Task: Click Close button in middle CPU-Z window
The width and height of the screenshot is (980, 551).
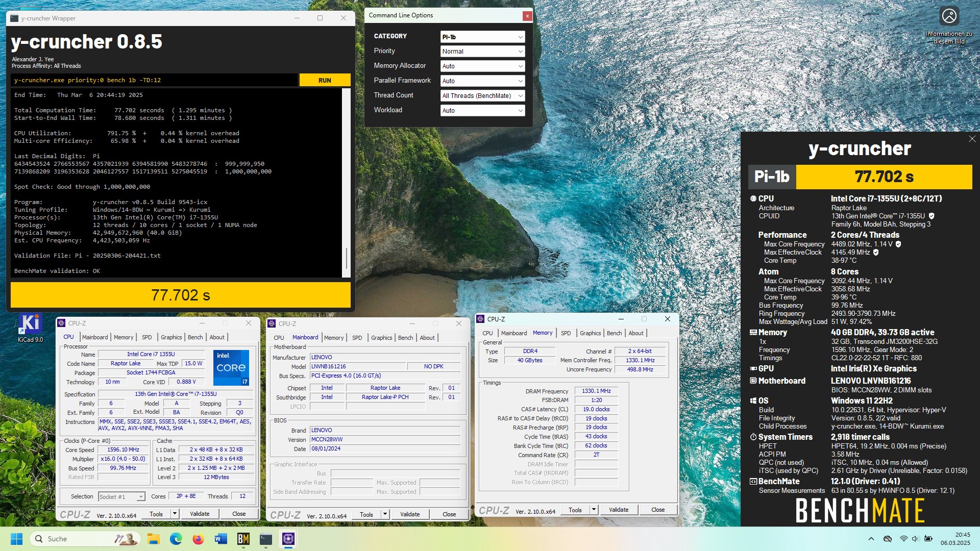Action: [x=449, y=514]
